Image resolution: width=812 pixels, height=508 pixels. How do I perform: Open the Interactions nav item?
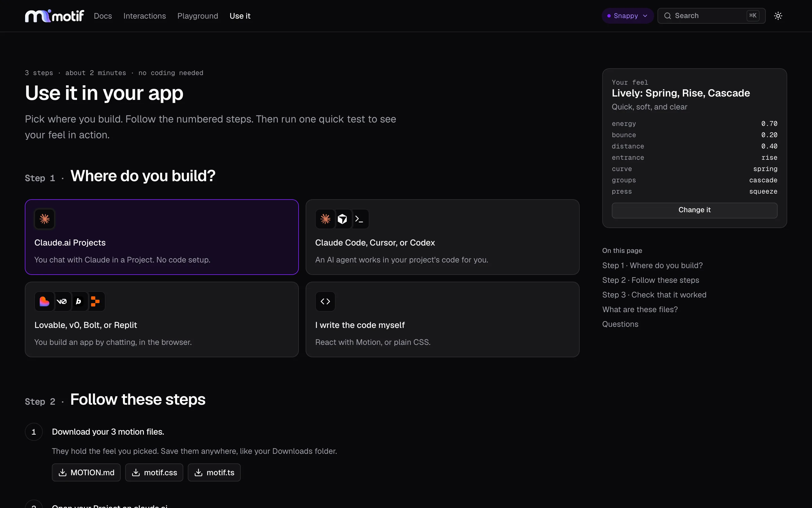coord(145,16)
